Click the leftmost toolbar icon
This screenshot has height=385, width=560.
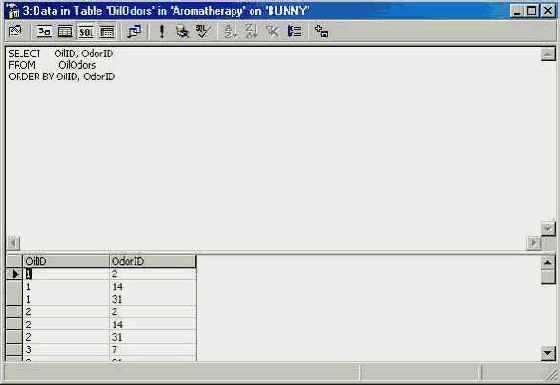tap(15, 31)
